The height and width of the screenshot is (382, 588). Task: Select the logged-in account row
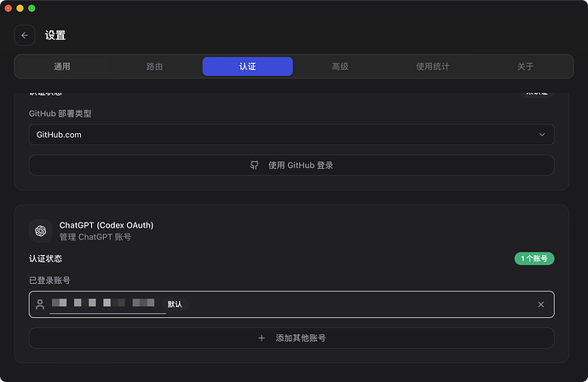(x=291, y=304)
